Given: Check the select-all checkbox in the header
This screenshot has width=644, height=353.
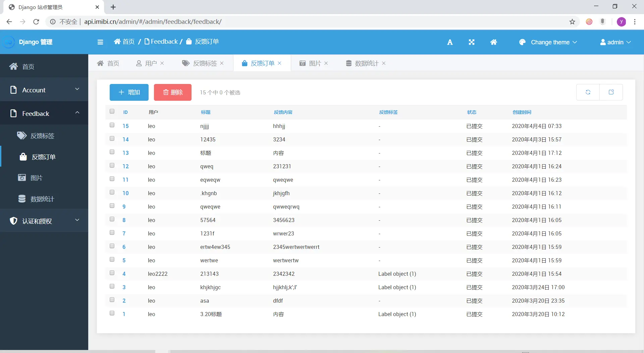Looking at the screenshot, I should point(112,112).
